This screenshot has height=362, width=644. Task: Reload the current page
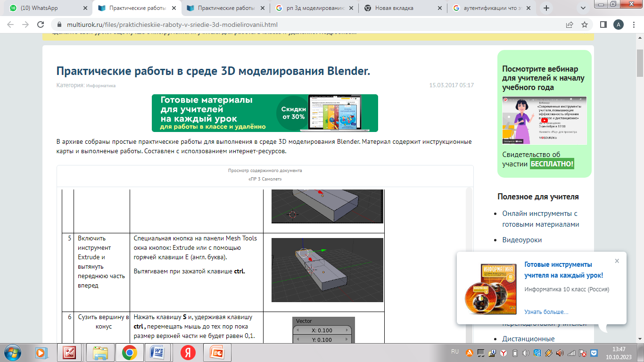point(41,25)
